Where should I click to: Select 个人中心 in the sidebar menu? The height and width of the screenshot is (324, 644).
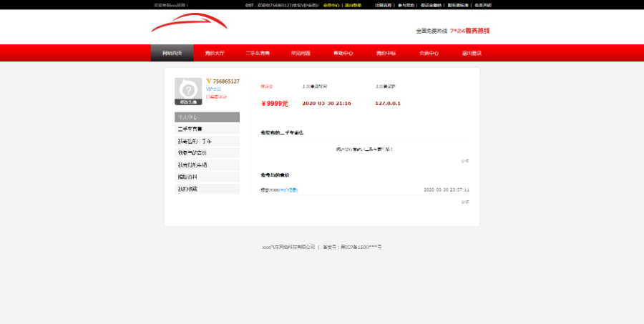[207, 117]
